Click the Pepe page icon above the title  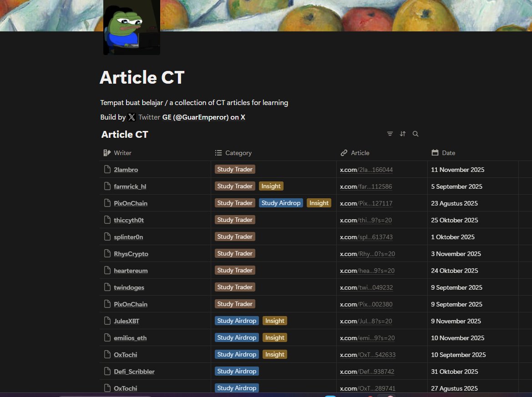point(132,27)
